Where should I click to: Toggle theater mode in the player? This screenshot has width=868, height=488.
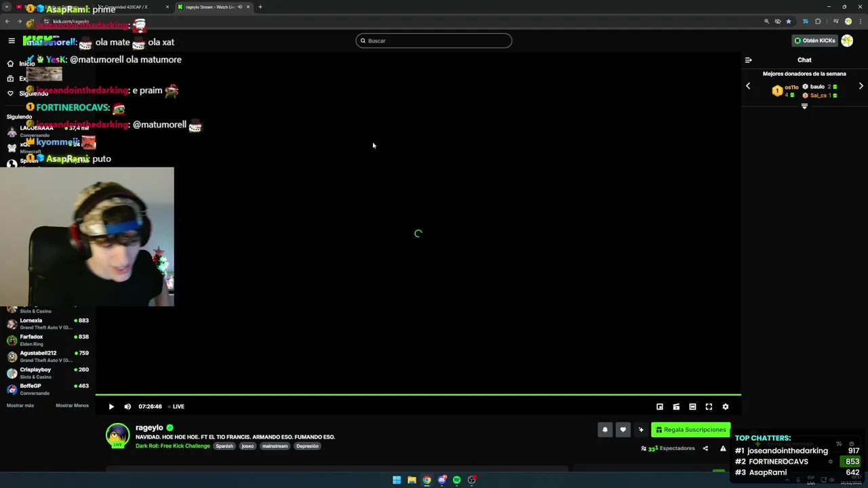(x=692, y=407)
